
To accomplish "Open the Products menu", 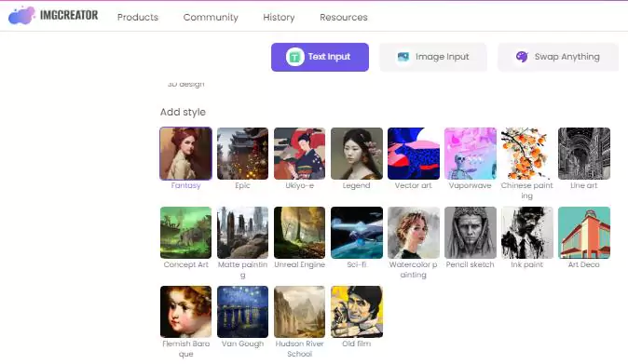I will click(138, 17).
